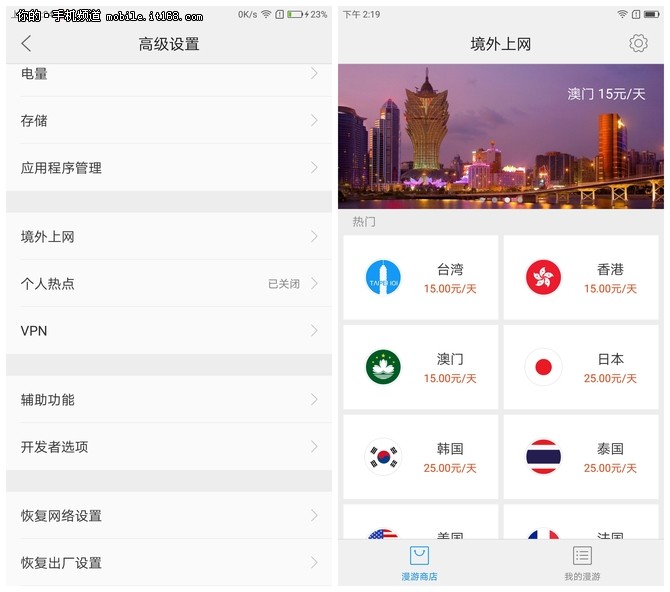The height and width of the screenshot is (592, 670).
Task: Tap the Hong Kong flag icon
Action: 543,277
